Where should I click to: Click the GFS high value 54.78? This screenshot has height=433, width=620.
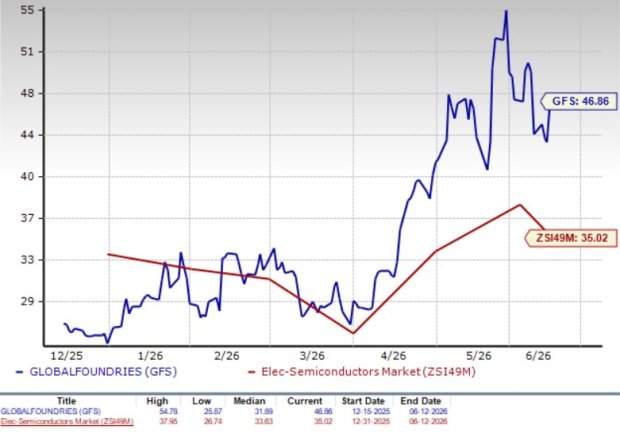click(168, 411)
